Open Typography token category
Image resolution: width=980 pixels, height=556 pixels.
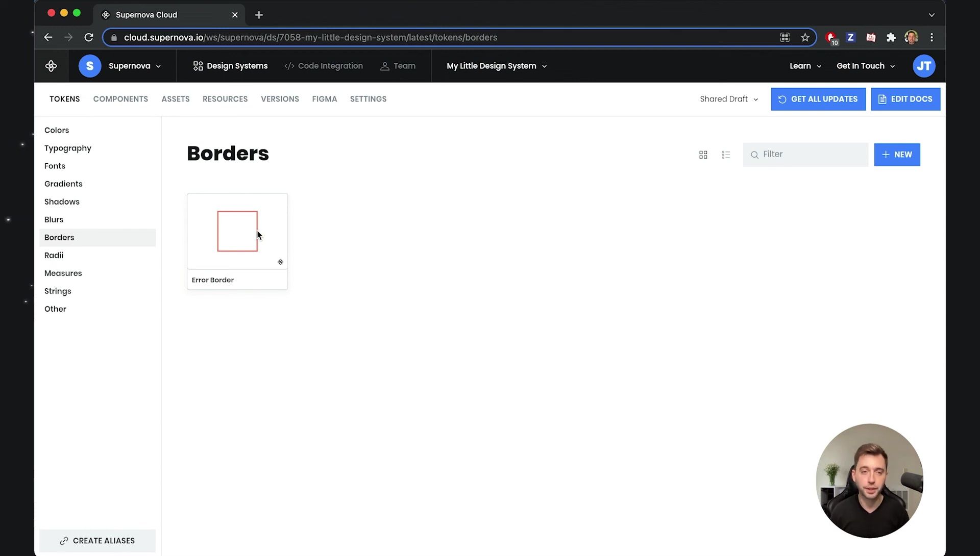click(x=97, y=148)
